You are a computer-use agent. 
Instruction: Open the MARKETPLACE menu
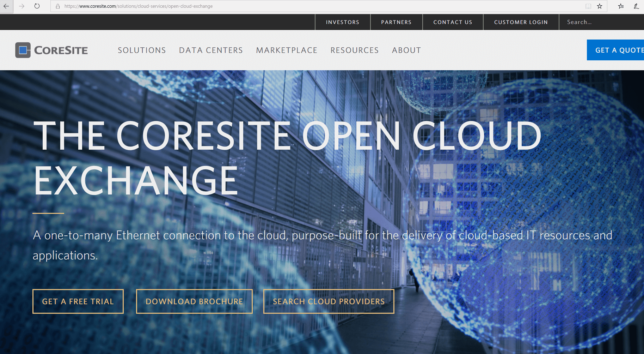[287, 50]
